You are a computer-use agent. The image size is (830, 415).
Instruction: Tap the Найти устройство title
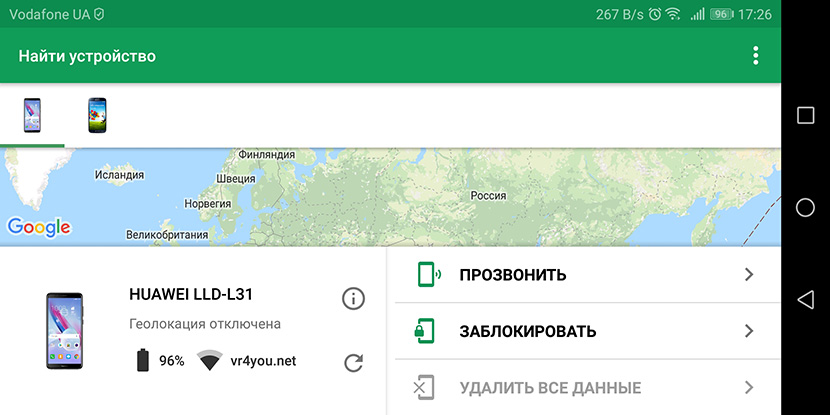coord(87,56)
